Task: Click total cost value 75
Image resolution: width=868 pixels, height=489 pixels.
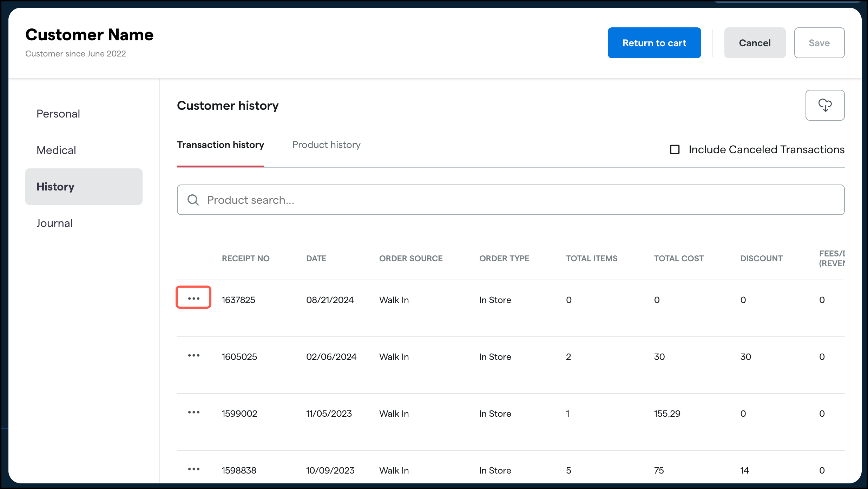Action: [x=659, y=470]
